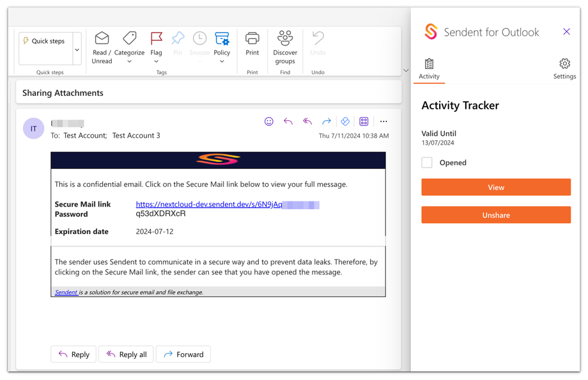Click the reply arrow icon in message header
Screen dimensions: 588x380
pyautogui.click(x=288, y=122)
